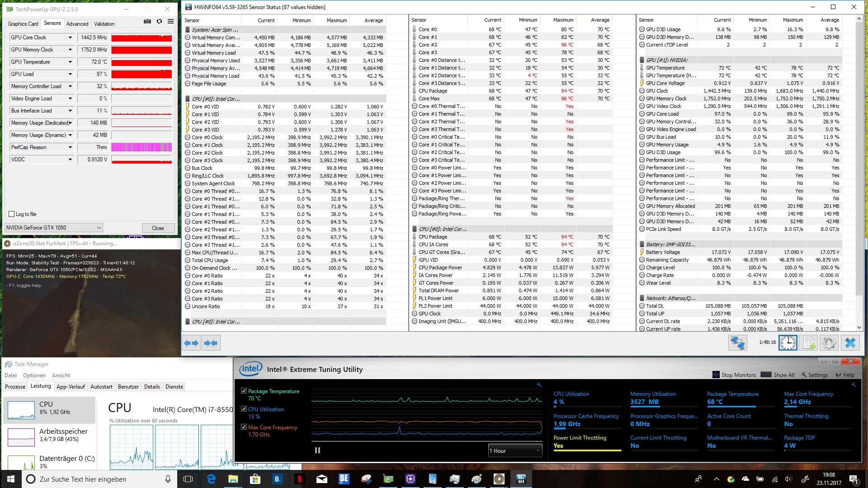Screen dimensions: 868x488
Task: Open the Optionen menu in Task-Manager
Action: [34, 375]
